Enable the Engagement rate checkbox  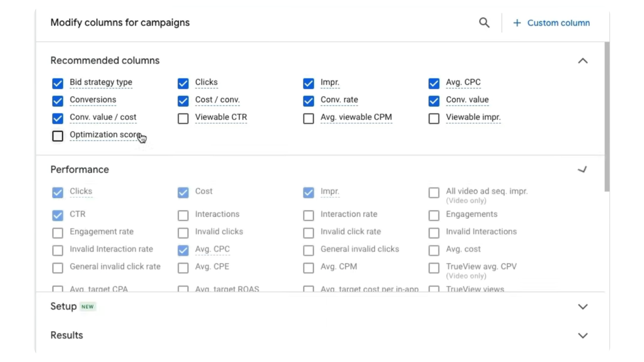58,233
